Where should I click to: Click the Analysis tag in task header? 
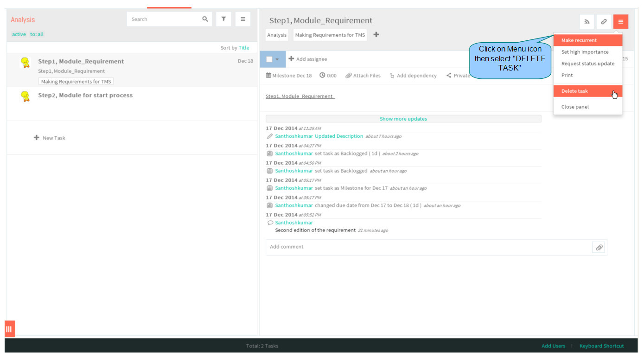point(277,35)
